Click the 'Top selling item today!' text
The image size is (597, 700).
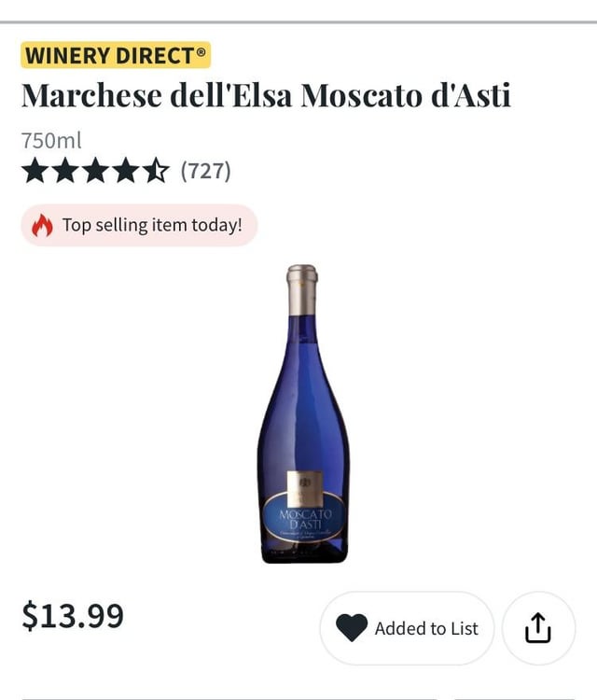tap(152, 225)
